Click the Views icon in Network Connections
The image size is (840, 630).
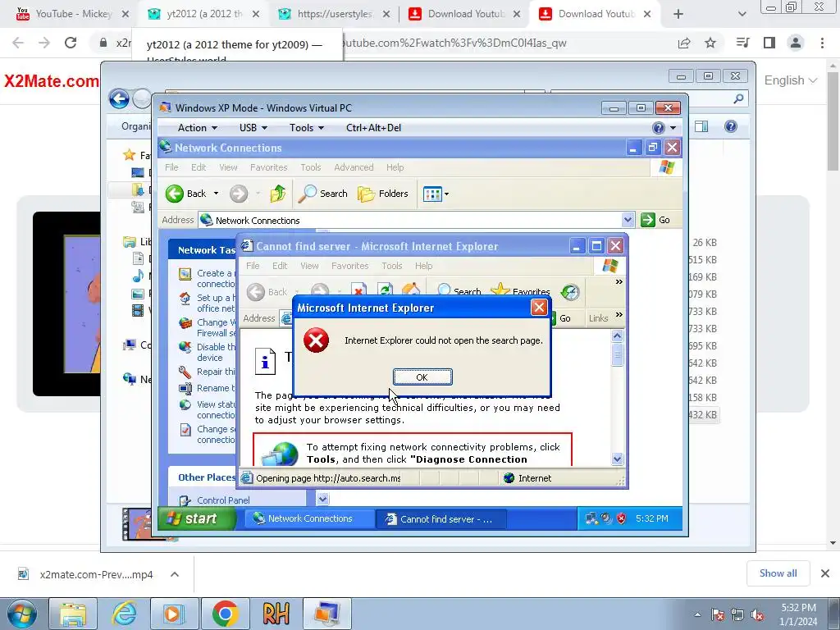click(x=432, y=194)
